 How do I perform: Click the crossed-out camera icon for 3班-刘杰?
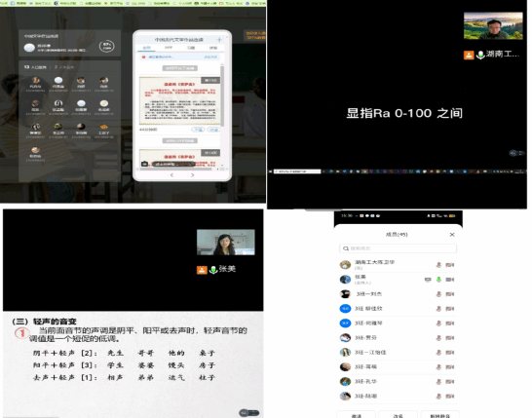click(450, 294)
